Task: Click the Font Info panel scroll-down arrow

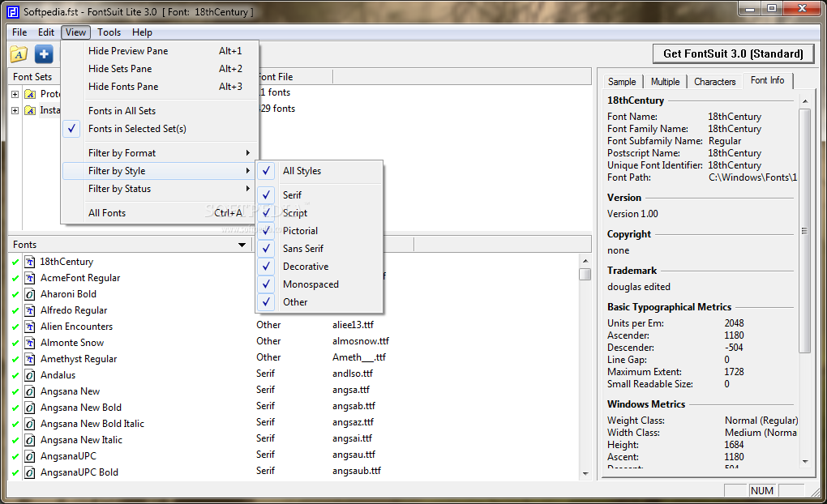Action: click(x=805, y=461)
